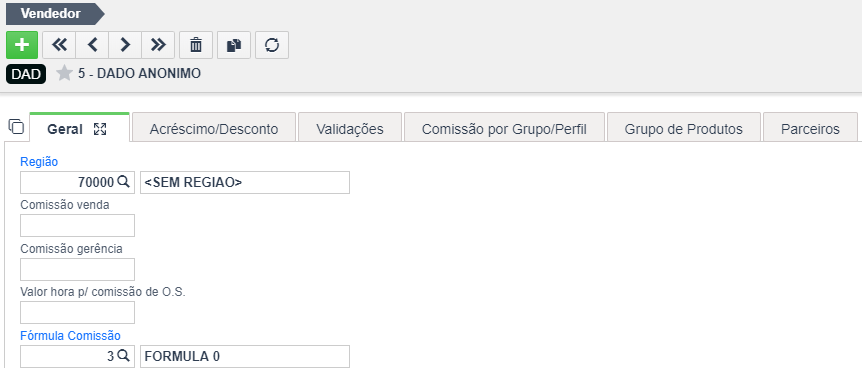Select the Comissão por Grupo/Perfil tab
The width and height of the screenshot is (862, 368).
pyautogui.click(x=504, y=129)
